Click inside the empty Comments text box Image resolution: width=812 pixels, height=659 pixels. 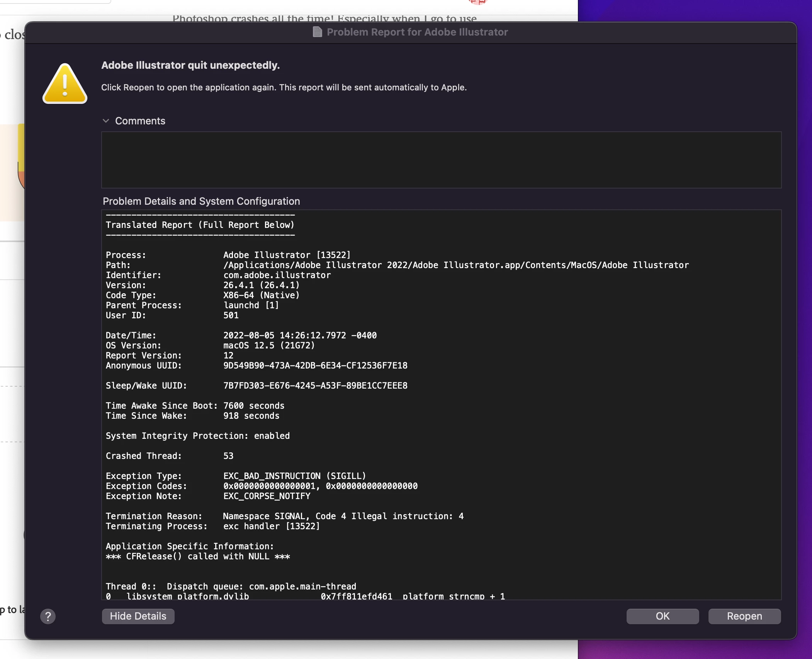pyautogui.click(x=441, y=160)
